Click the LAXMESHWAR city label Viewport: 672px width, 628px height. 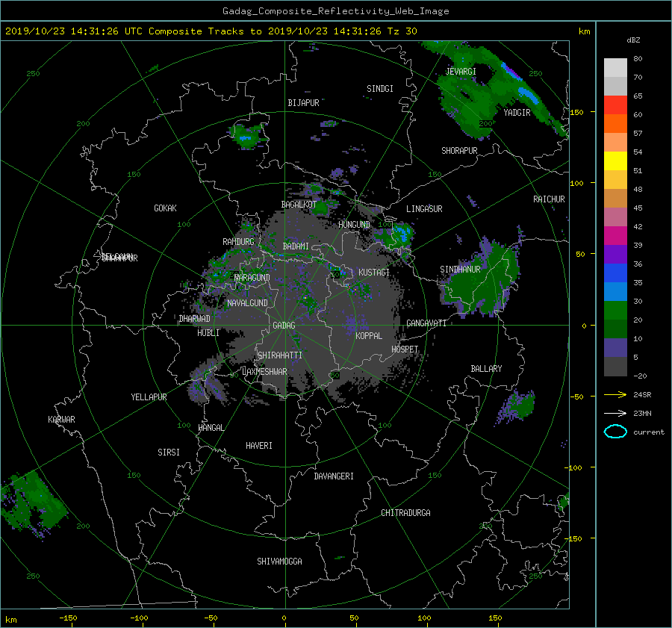tap(265, 372)
